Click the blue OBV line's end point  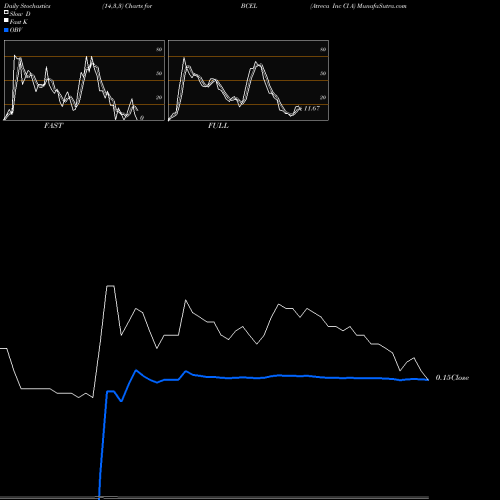[x=428, y=380]
